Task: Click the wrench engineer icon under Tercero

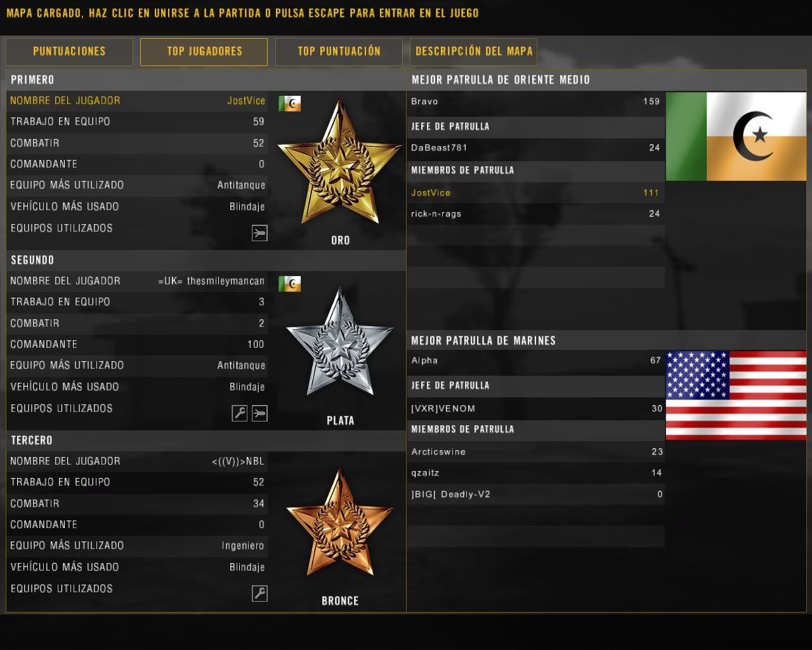Action: tap(259, 594)
